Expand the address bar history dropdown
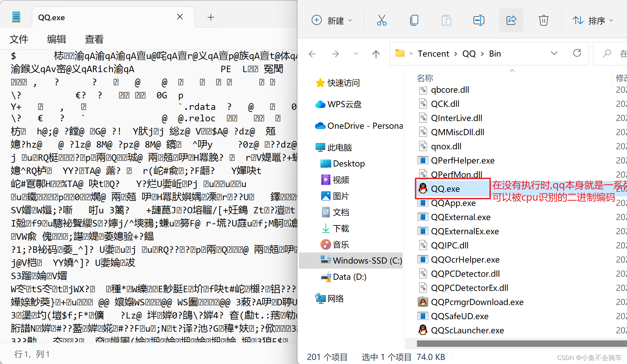 [x=554, y=53]
